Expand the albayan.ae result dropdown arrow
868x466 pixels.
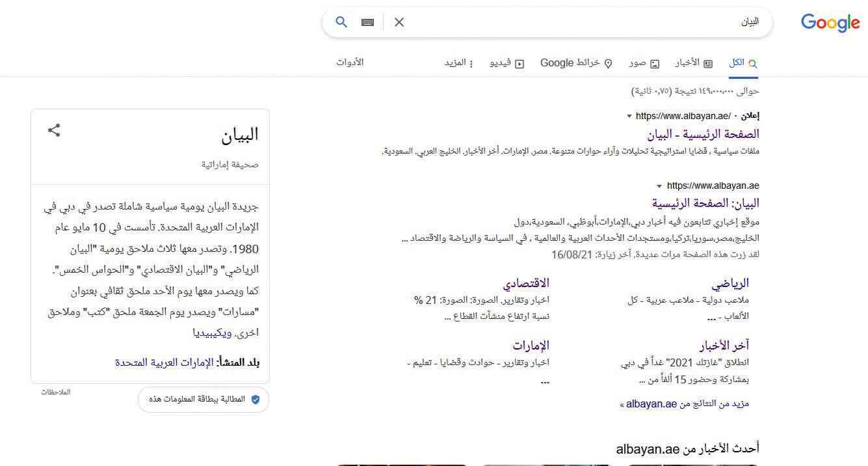click(659, 186)
